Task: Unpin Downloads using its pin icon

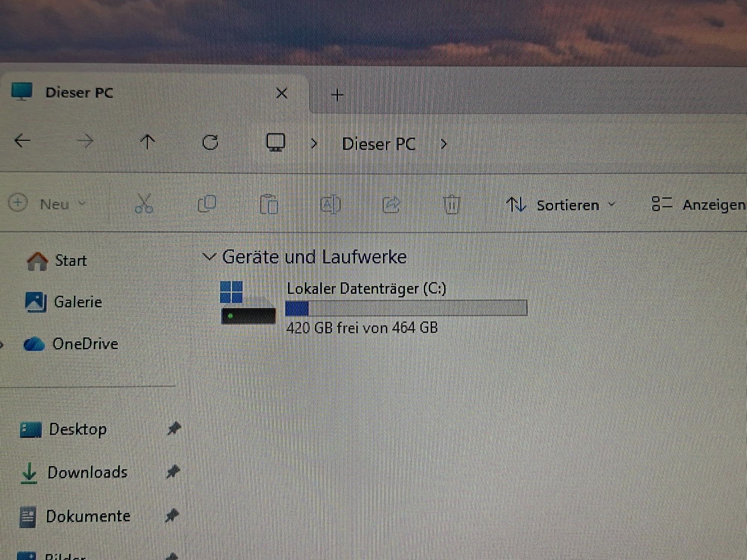Action: 173,472
